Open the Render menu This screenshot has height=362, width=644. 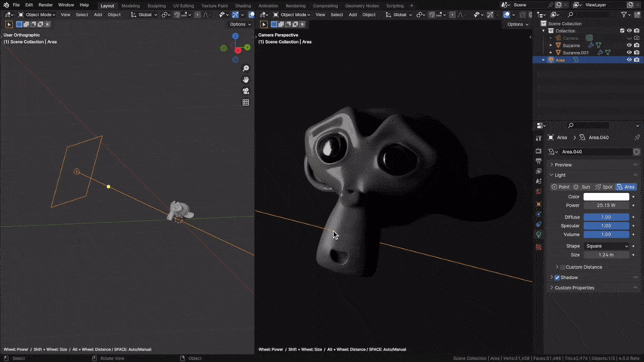pos(45,5)
